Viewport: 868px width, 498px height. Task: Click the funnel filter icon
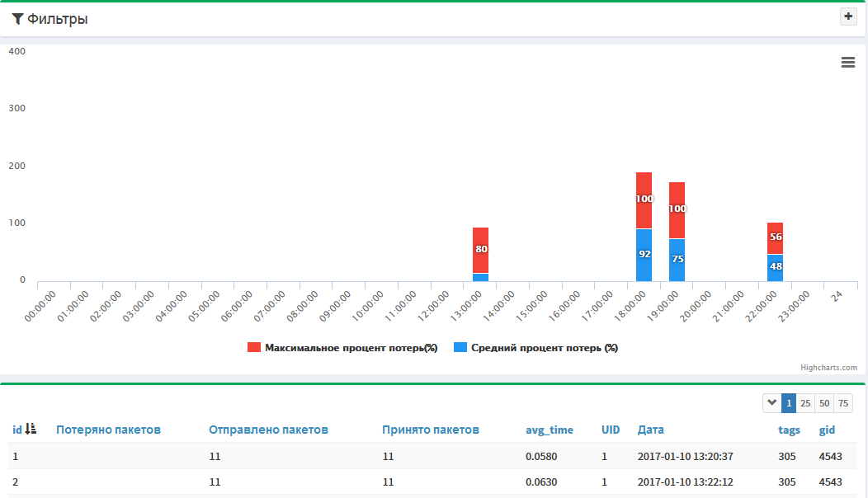[x=17, y=19]
